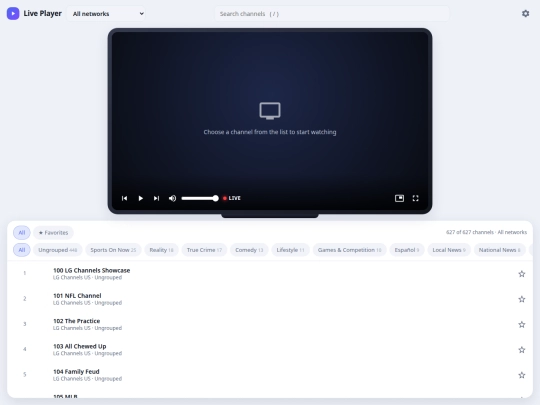Favorite 101 NFL Channel star
The image size is (540, 405).
[521, 299]
